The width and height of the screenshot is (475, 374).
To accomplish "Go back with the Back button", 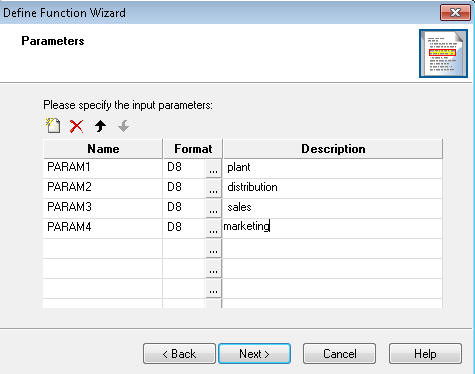I will 179,354.
